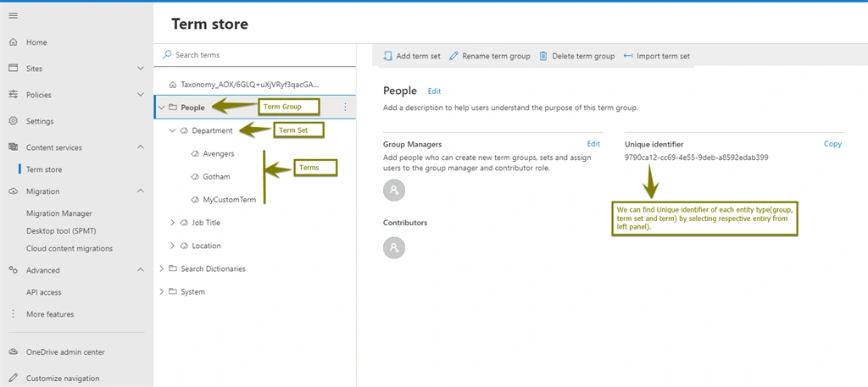
Task: Copy the unique identifier
Action: tap(832, 144)
